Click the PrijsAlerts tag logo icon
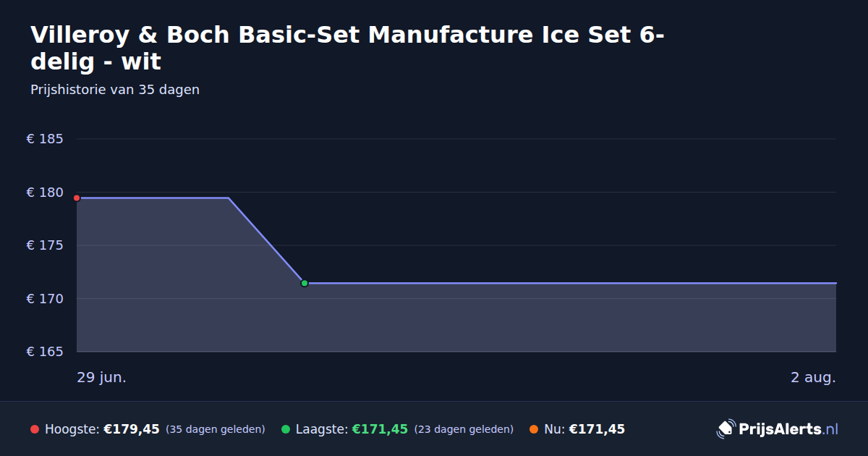868x456 pixels. pyautogui.click(x=726, y=429)
